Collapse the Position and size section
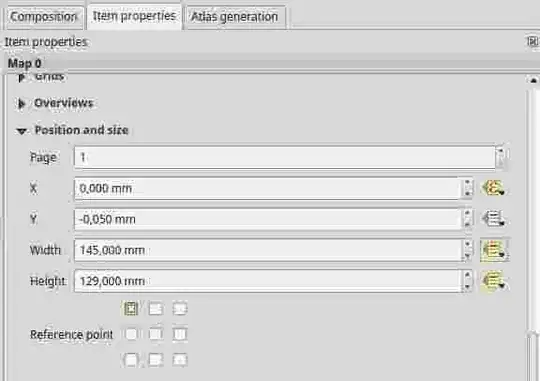 point(21,131)
